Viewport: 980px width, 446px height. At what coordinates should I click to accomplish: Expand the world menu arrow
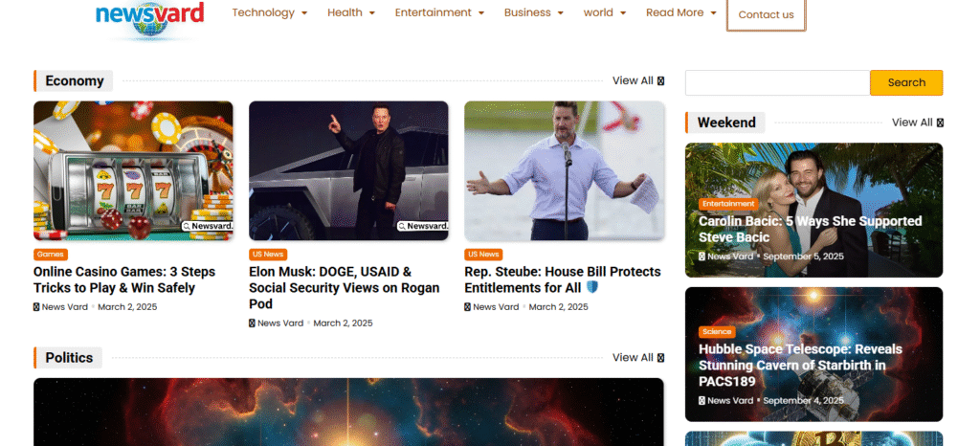(623, 13)
